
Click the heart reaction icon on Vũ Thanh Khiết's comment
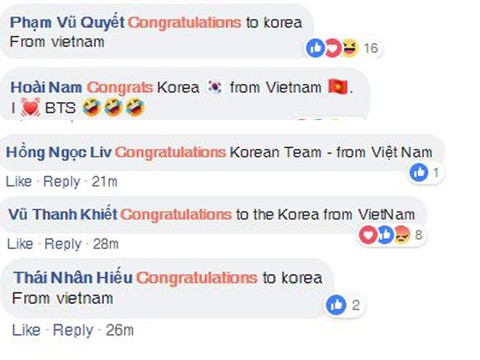click(x=368, y=235)
